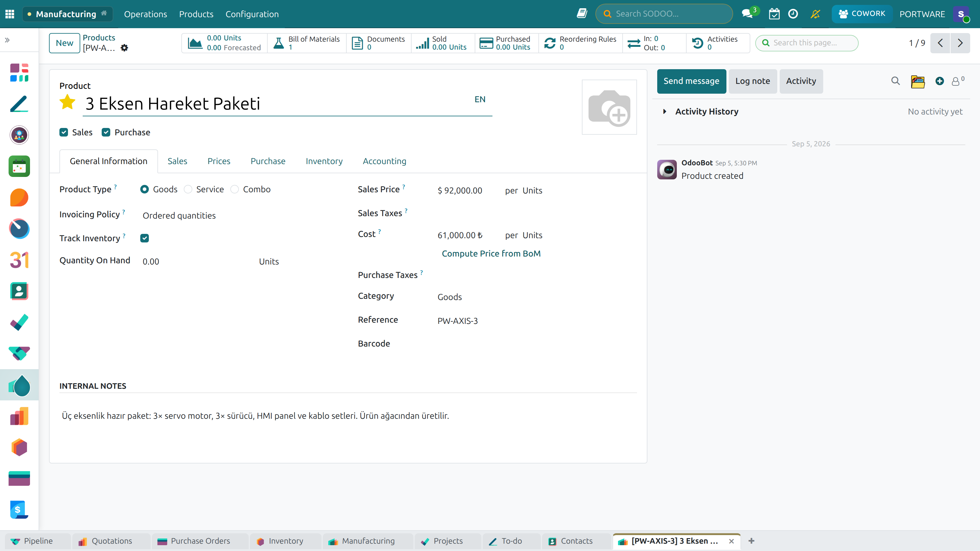The image size is (980, 551).
Task: Open the green calendar app in sidebar
Action: point(19,166)
